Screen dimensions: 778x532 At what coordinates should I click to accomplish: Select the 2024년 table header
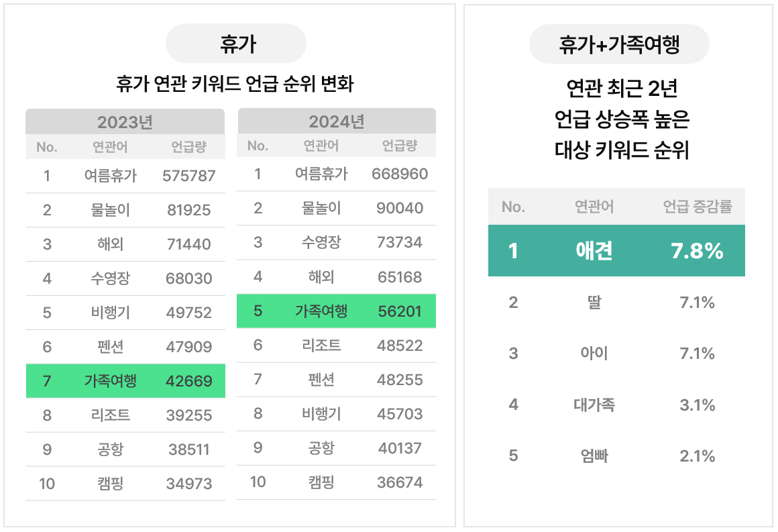pos(337,121)
